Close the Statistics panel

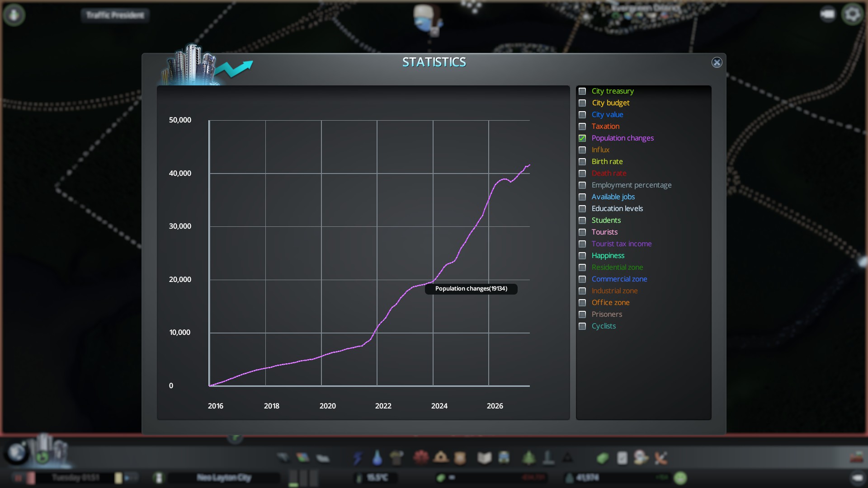717,62
